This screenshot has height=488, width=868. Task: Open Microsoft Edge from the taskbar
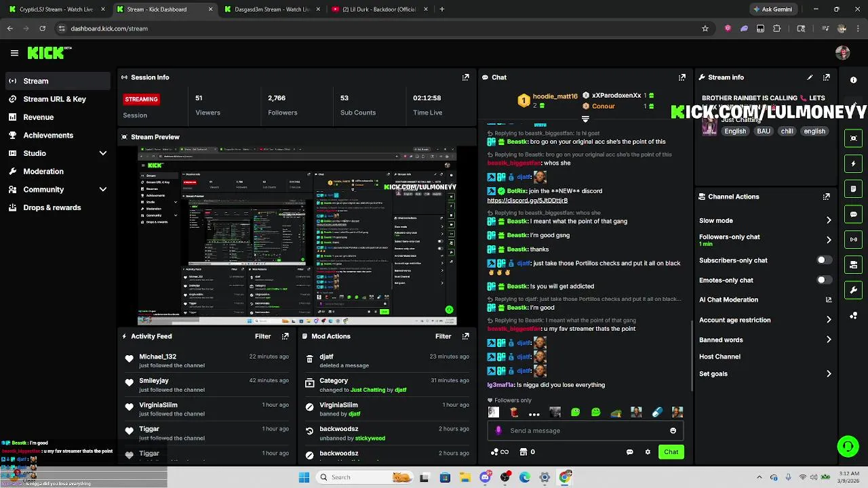click(525, 477)
